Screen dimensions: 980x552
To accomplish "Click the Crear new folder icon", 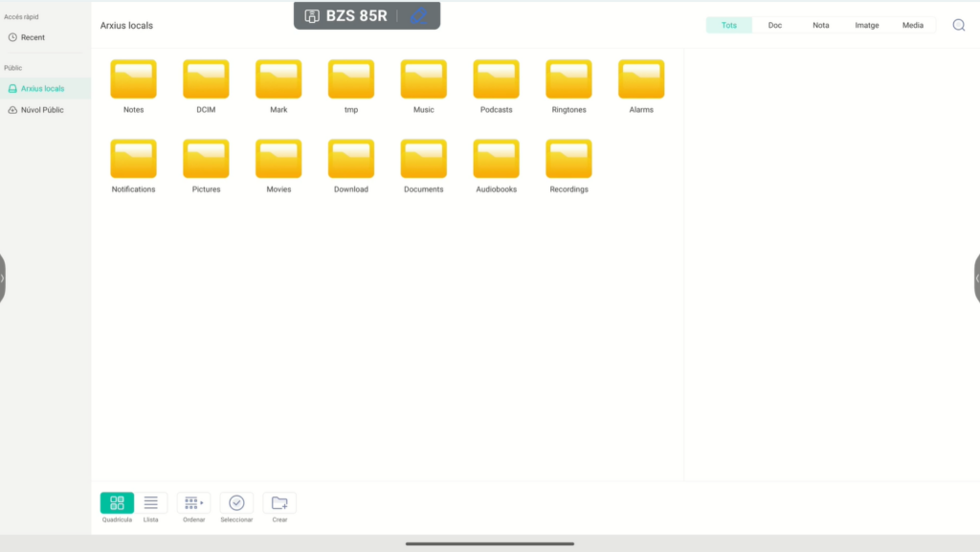I will (x=279, y=503).
